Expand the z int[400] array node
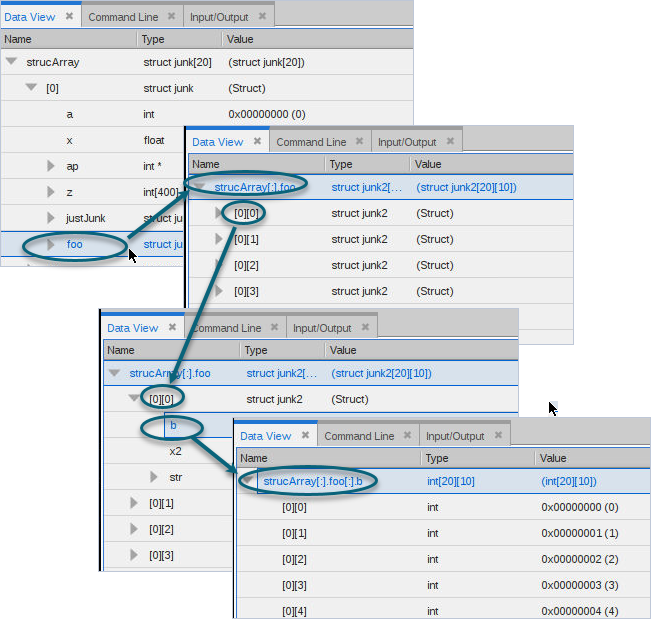This screenshot has height=623, width=651. [51, 192]
